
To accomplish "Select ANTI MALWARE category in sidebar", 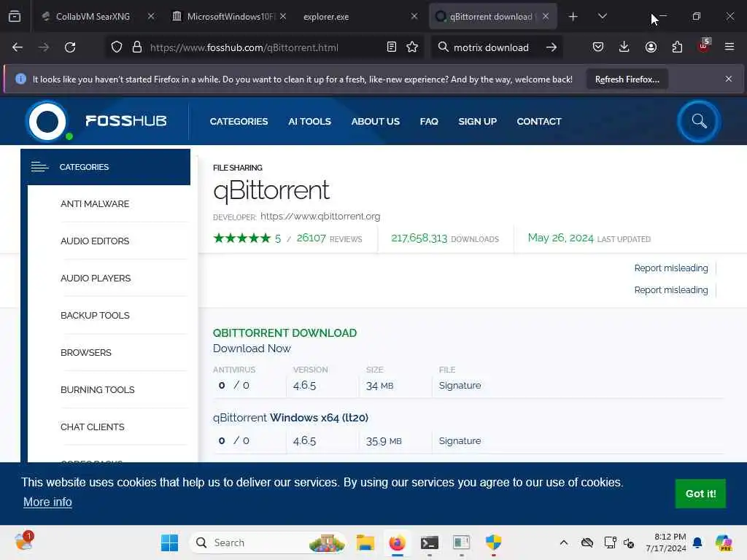I will [95, 204].
